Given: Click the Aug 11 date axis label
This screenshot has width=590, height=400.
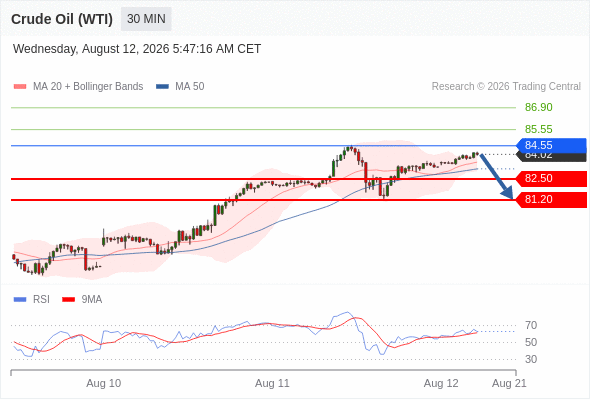Looking at the screenshot, I should pos(272,383).
